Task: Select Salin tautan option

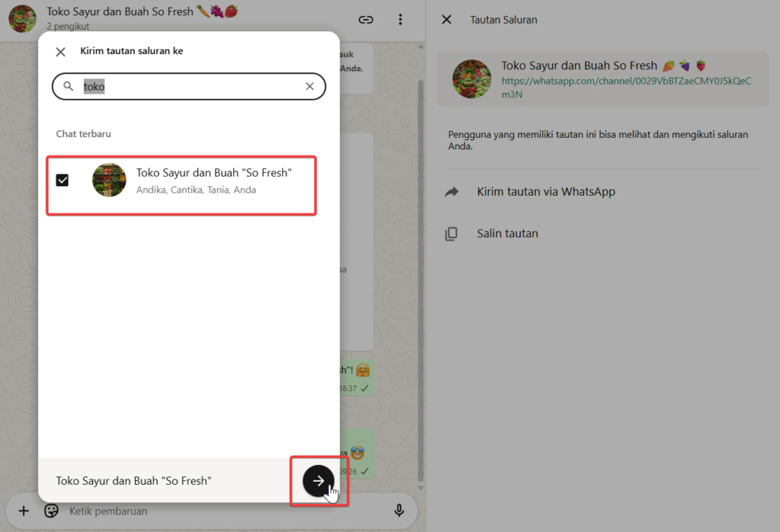Action: point(507,234)
